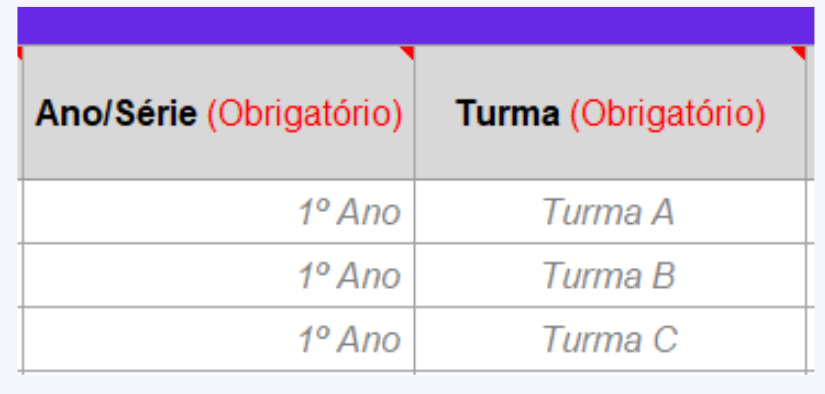This screenshot has height=394, width=825.
Task: Click the bold Ano/Série label
Action: 116,114
